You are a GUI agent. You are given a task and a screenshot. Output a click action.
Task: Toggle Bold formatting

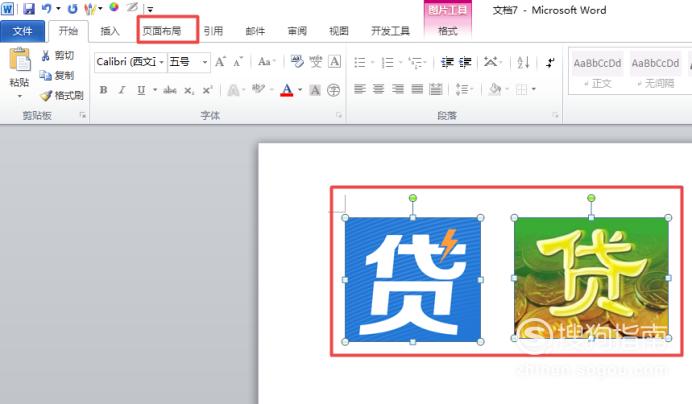pyautogui.click(x=103, y=90)
